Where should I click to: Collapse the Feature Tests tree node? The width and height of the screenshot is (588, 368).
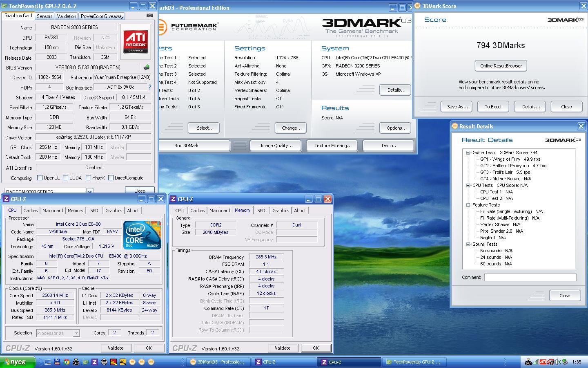coord(468,205)
